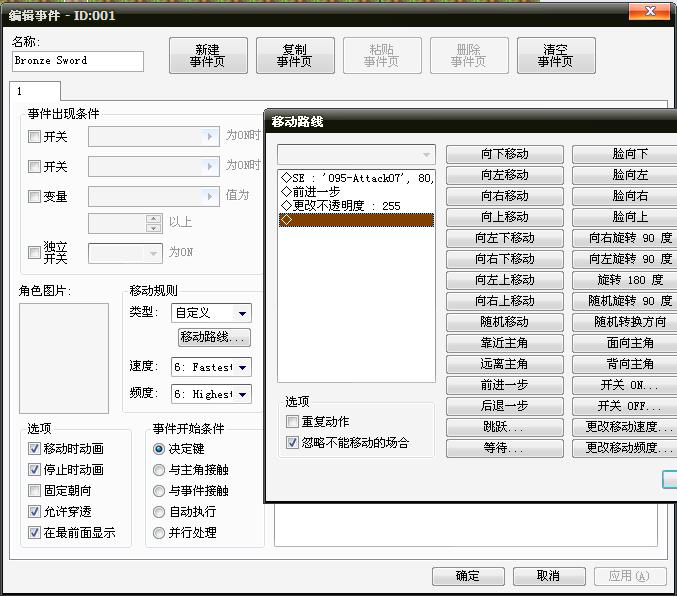Click 向右上移动 command button
The width and height of the screenshot is (677, 596).
[505, 301]
